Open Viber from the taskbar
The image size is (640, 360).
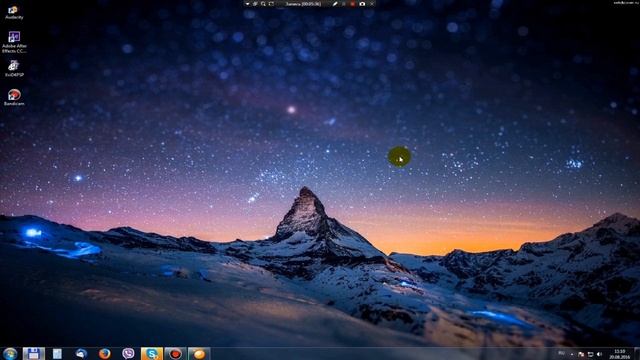(128, 353)
